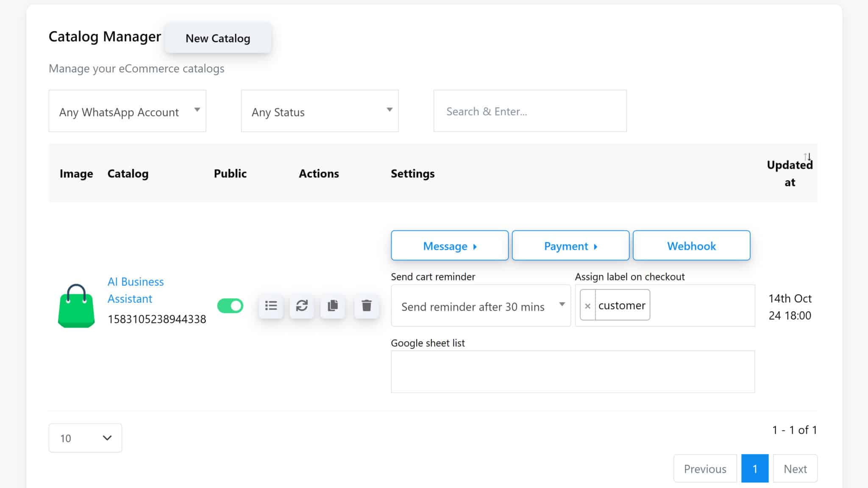Go to the Next pagination page
This screenshot has height=488, width=868.
(x=795, y=469)
